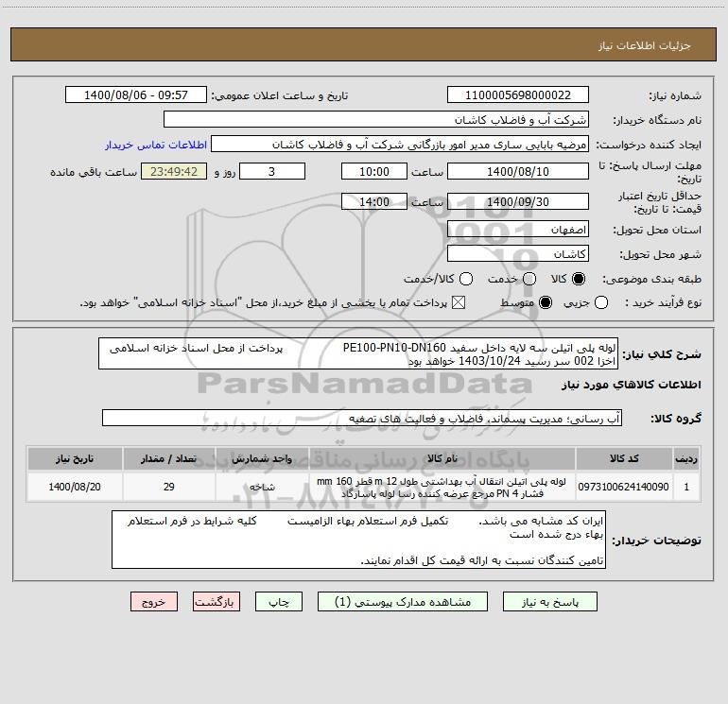Click the request creator field مرضیه بابایی ساری

pyautogui.click(x=400, y=145)
